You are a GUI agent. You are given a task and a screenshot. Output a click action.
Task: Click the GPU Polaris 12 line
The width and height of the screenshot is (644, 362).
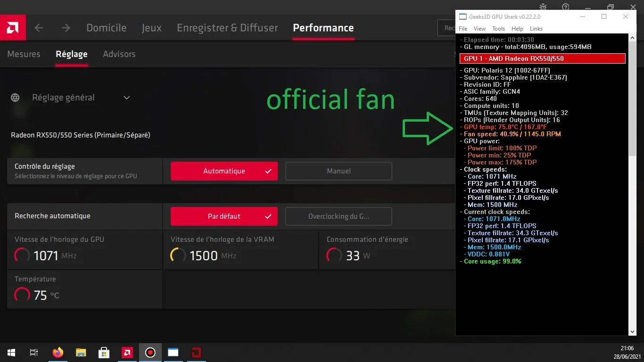tap(505, 70)
